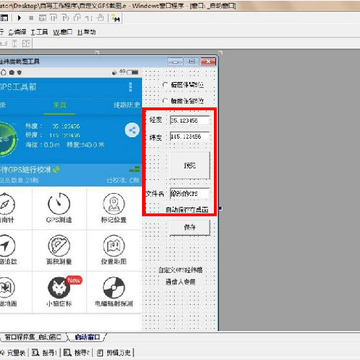This screenshot has height=360, width=360.
Task: Click the Stop (square) toolbar icon
Action: tap(31, 18)
